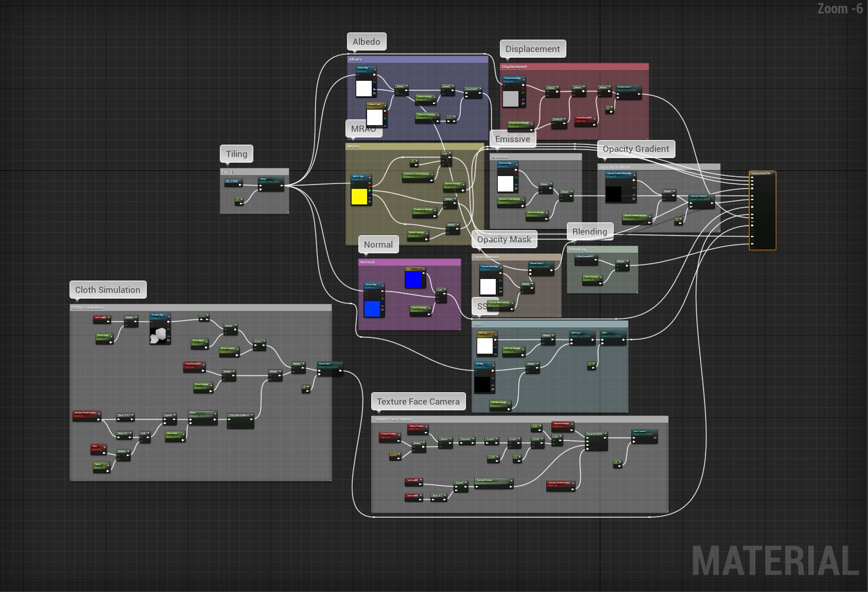Click the Face Camera switch node

coord(645,436)
